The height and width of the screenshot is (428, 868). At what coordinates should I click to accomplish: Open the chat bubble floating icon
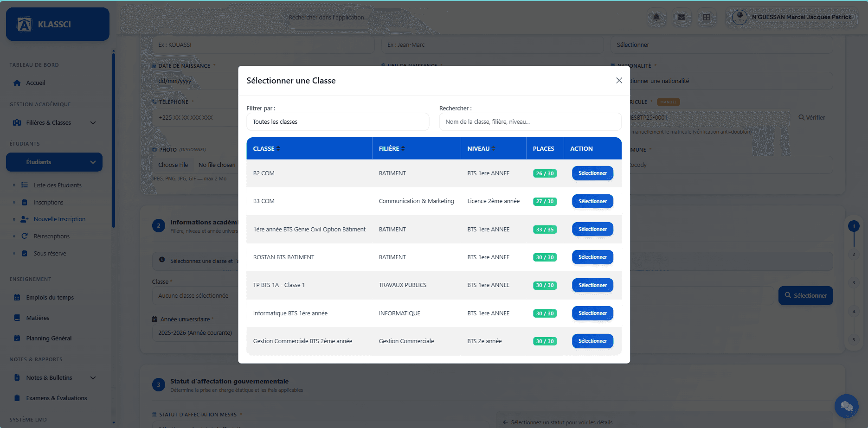coord(846,406)
